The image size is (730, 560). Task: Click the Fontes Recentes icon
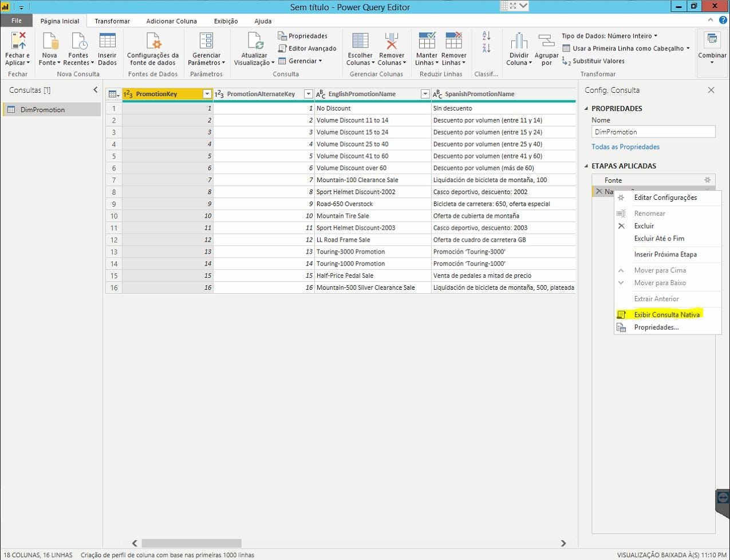click(78, 41)
